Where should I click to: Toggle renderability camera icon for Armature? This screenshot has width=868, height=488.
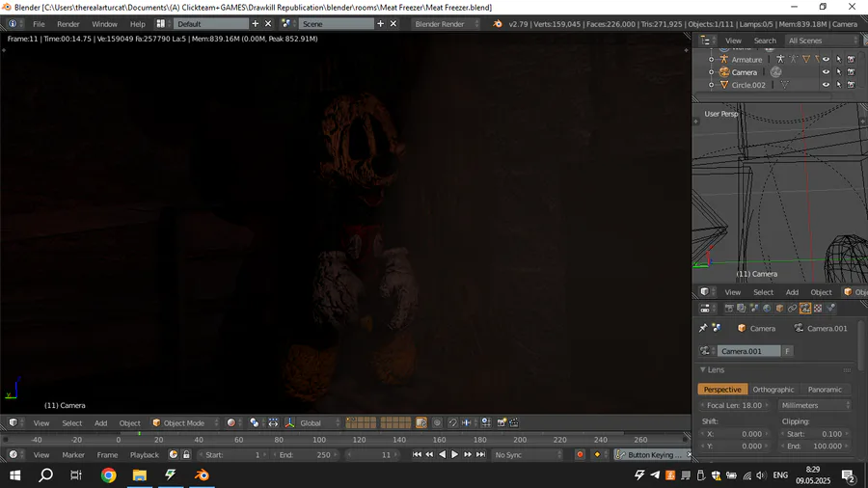(x=852, y=59)
